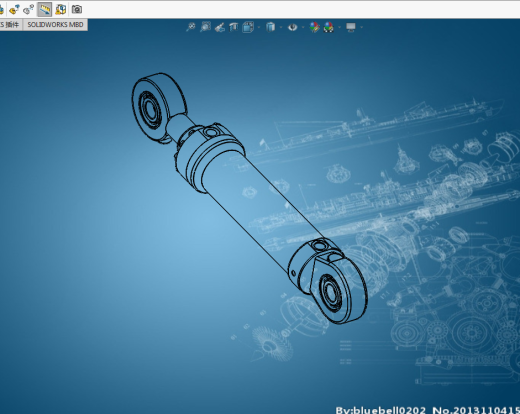Click the Display Style icon
The image size is (520, 414).
pyautogui.click(x=270, y=27)
